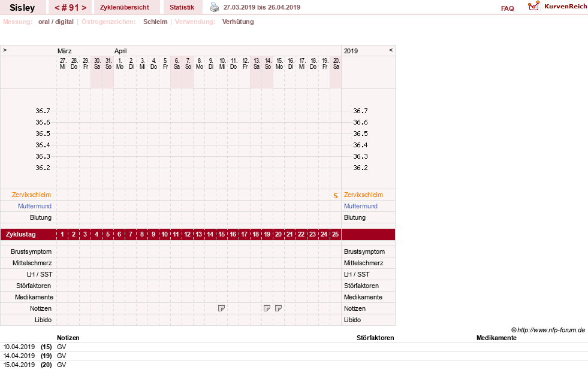Viewport: 588px width, 385px height.
Task: Open the note icon on cycle day 15
Action: (221, 308)
